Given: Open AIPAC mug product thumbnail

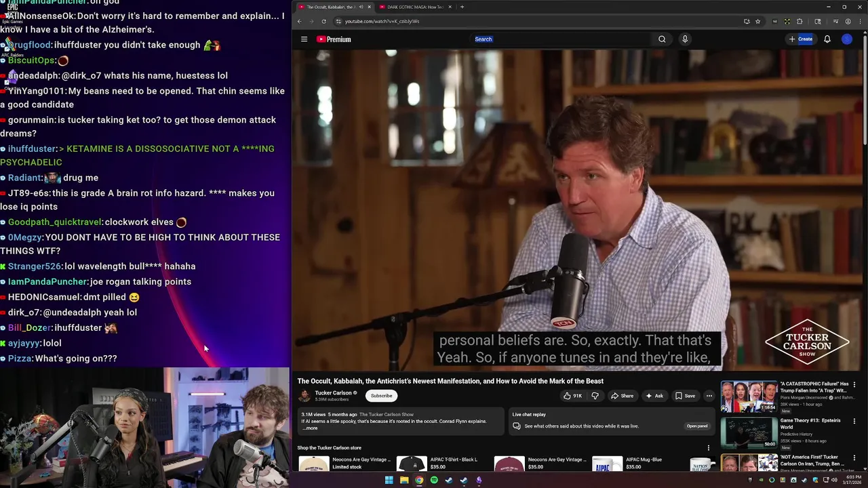Looking at the screenshot, I should tap(607, 464).
